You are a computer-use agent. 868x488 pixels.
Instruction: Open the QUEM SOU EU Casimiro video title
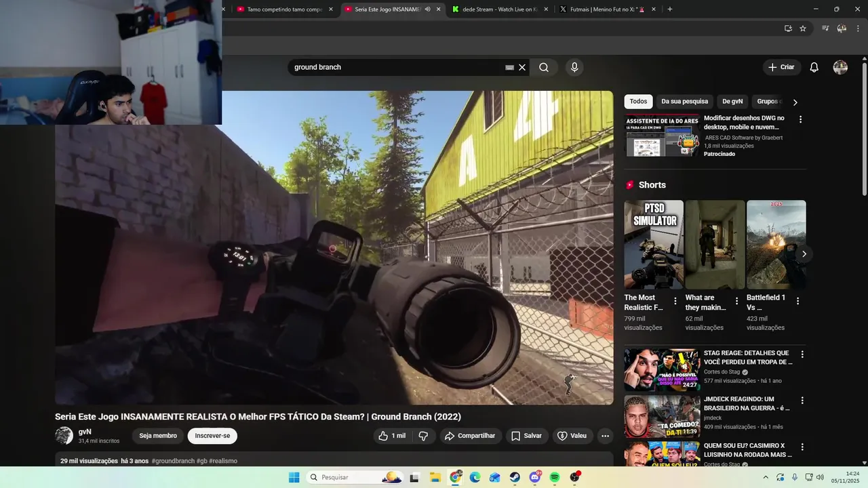[x=747, y=450]
